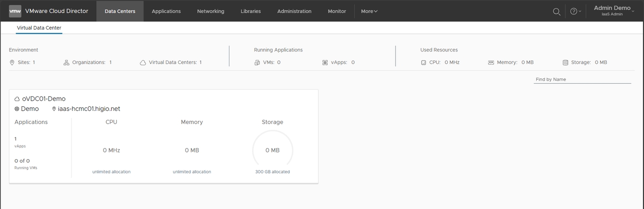Focus the Find by Name field
Image resolution: width=644 pixels, height=209 pixels.
(582, 79)
